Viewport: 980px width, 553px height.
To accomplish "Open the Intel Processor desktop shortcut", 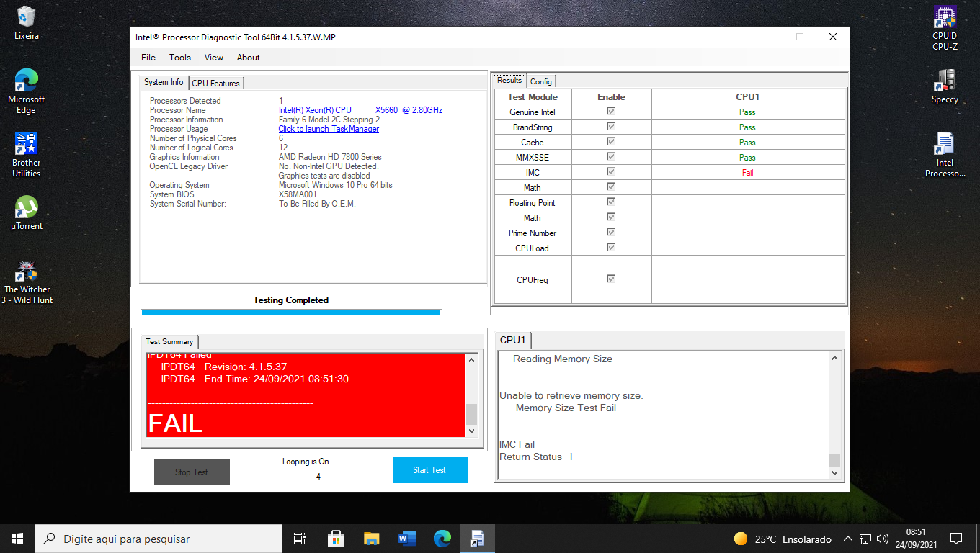I will coord(945,155).
